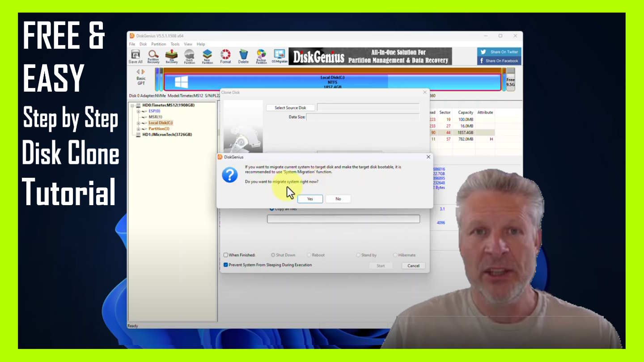Viewport: 644px width, 362px height.
Task: Expand the Local Disk(C:) tree node
Action: click(x=139, y=123)
